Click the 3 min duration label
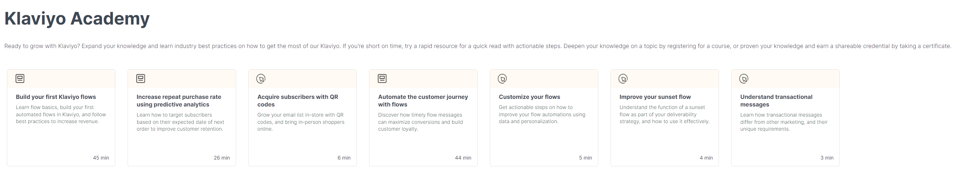The height and width of the screenshot is (183, 980). pos(827,158)
